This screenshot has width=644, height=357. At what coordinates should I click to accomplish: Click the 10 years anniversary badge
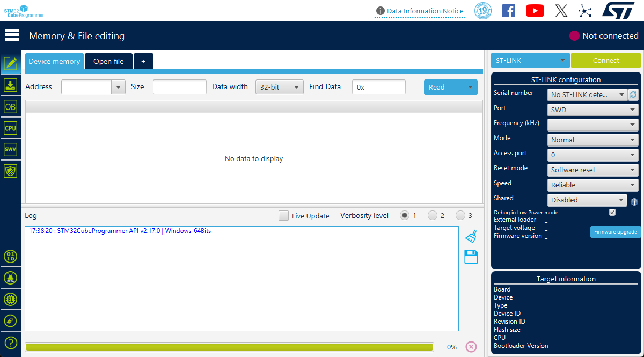point(484,11)
